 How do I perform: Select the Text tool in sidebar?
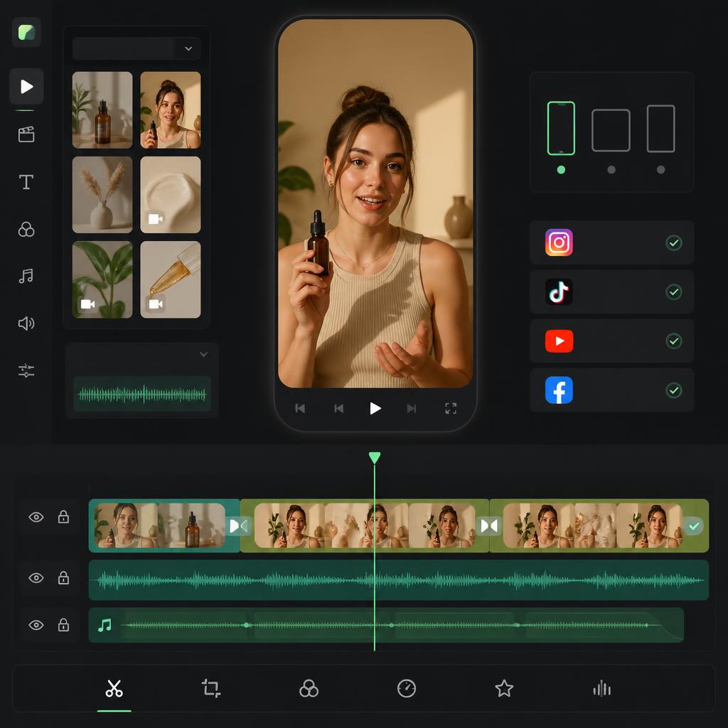(26, 181)
